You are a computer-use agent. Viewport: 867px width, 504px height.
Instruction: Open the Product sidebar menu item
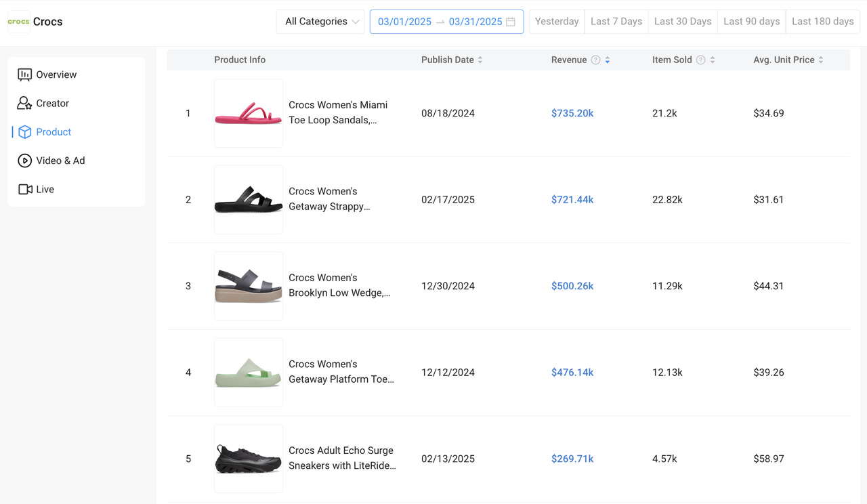coord(77,132)
